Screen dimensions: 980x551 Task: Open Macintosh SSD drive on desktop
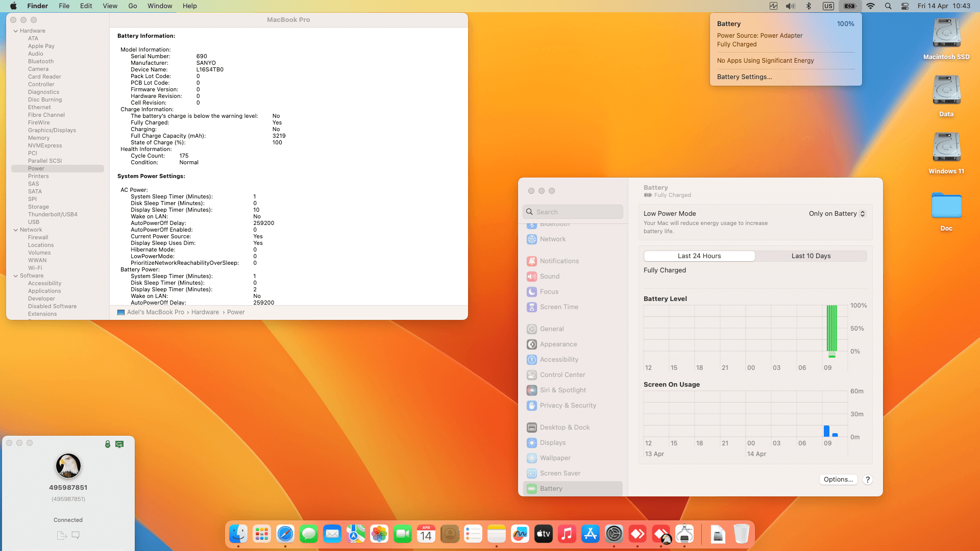946,35
